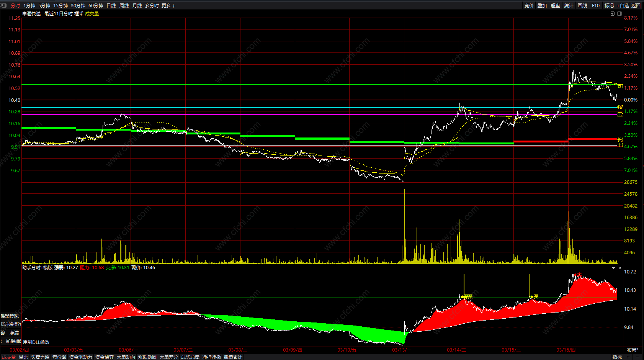The image size is (644, 360).
Task: Select the 撤单累计 indicator tab
Action: [x=233, y=357]
